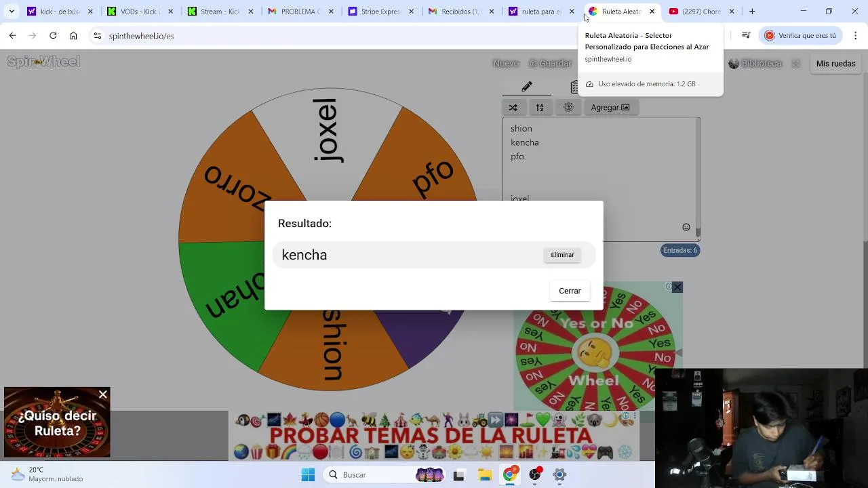The height and width of the screenshot is (488, 868).
Task: Click the browser home icon
Action: [x=73, y=35]
